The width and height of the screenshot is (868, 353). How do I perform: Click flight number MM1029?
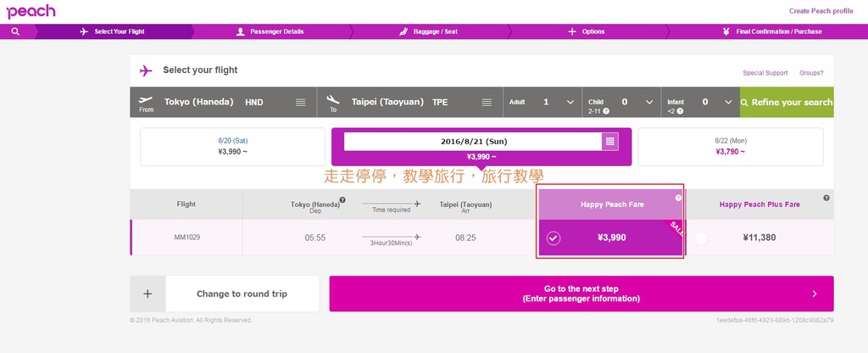(x=187, y=238)
